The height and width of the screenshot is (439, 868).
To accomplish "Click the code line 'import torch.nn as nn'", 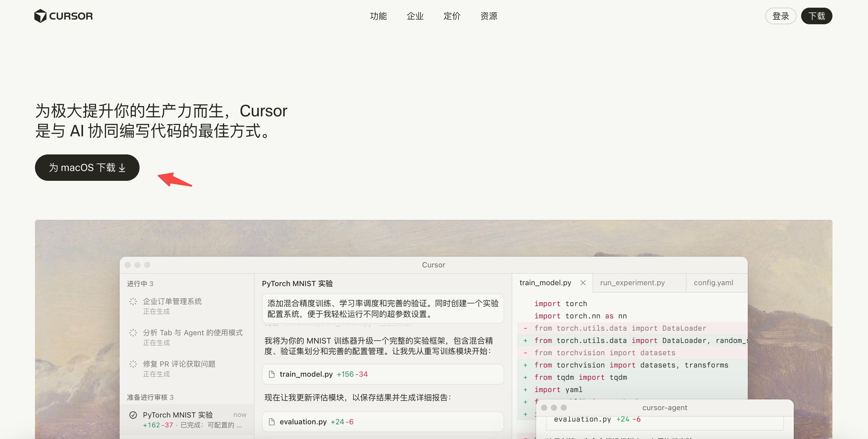I will [581, 316].
